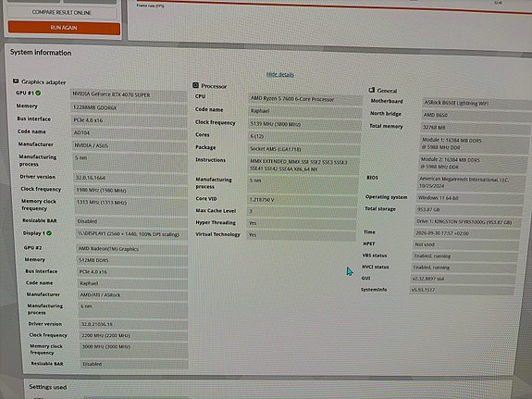
Task: Select the AMD Ryzen 5 7600 6-Core Processor value
Action: pyautogui.click(x=305, y=99)
